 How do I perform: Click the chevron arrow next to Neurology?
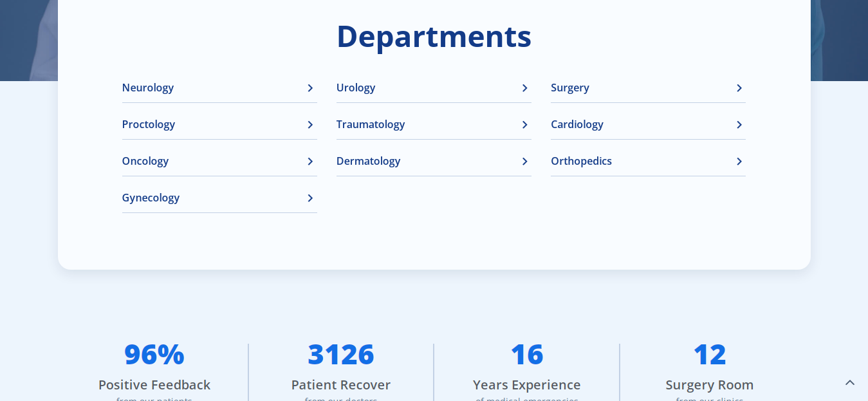[x=310, y=88]
